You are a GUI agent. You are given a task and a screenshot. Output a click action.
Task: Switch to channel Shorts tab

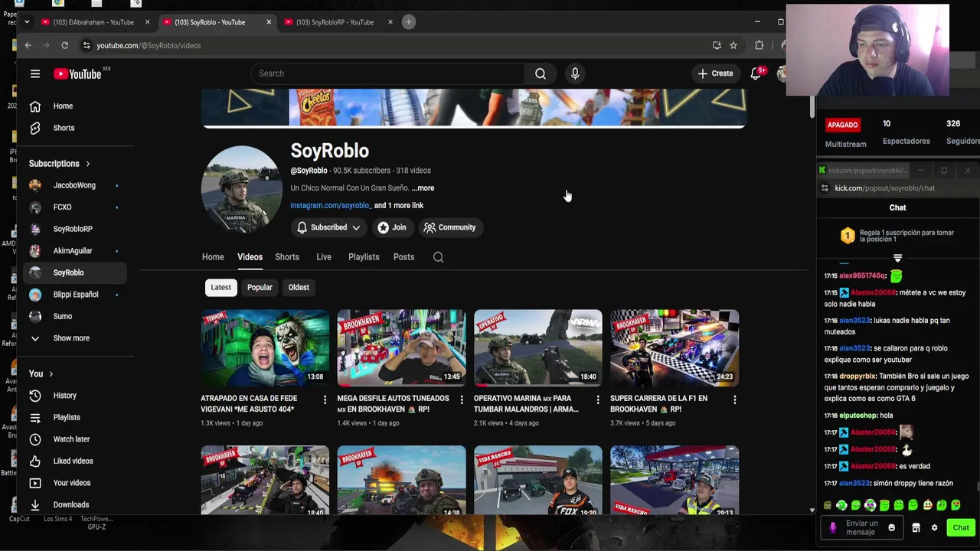[x=287, y=257]
